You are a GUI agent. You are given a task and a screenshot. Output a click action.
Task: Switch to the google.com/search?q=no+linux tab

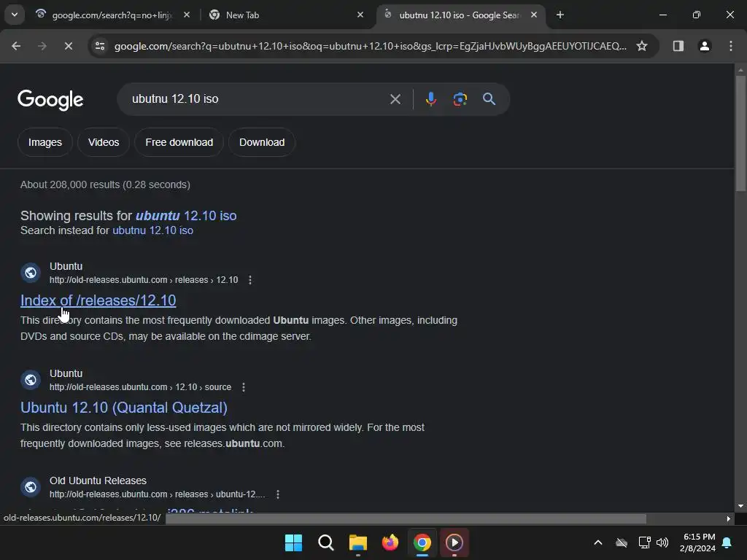click(113, 15)
